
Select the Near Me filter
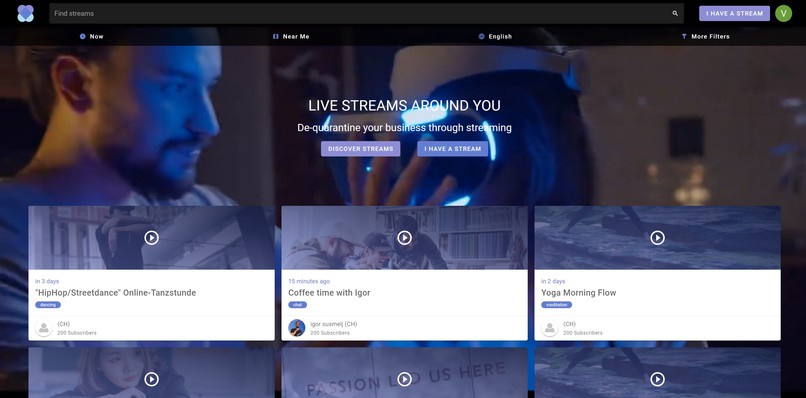(x=291, y=37)
